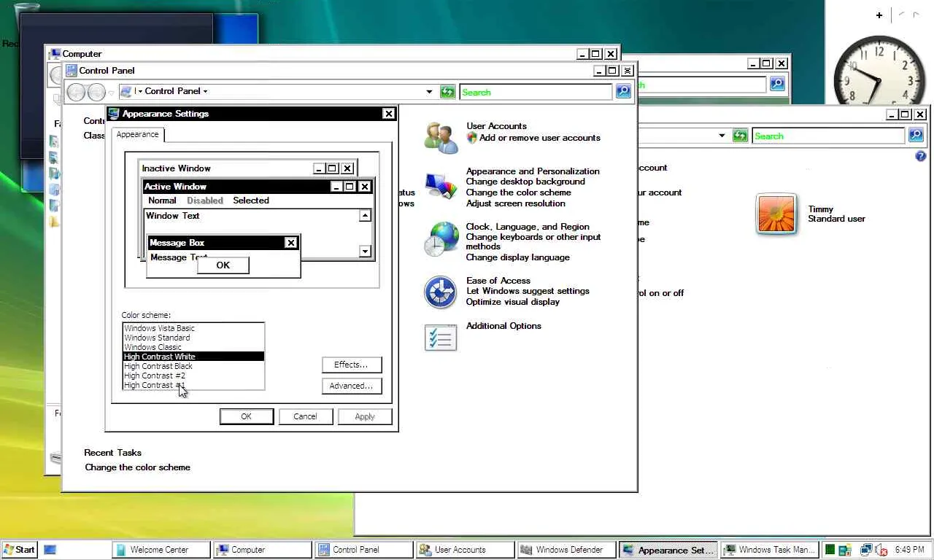Screen dimensions: 934x560
Task: Open Help in the User Accounts window
Action: 921,156
